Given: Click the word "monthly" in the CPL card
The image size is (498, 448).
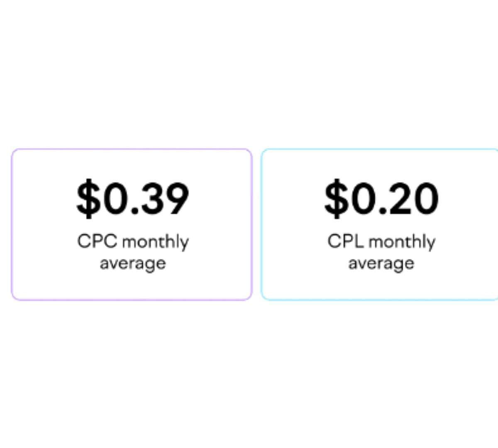Looking at the screenshot, I should (x=402, y=242).
